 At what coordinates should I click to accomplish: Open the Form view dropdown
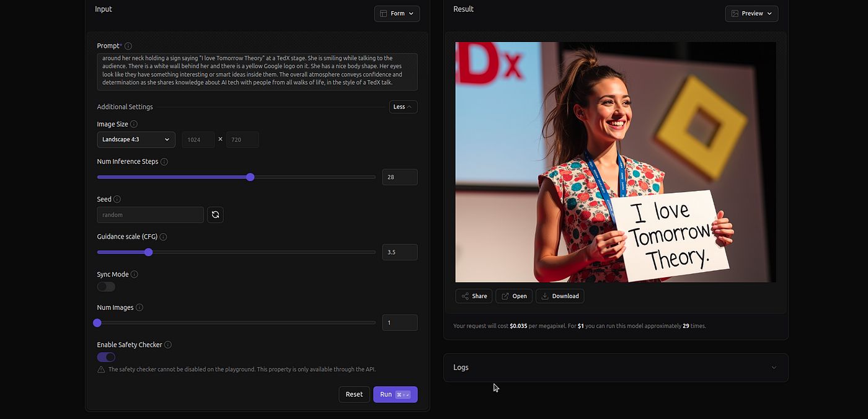pyautogui.click(x=397, y=14)
